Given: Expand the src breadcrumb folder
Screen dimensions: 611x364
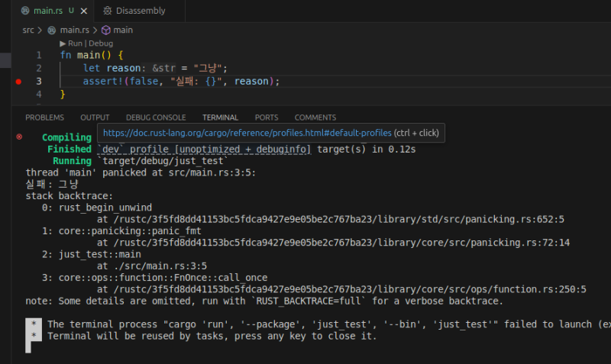Looking at the screenshot, I should click(28, 30).
